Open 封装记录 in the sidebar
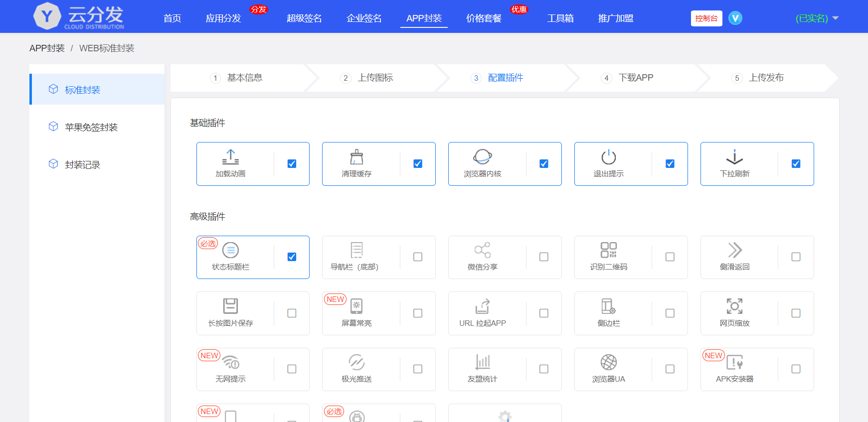The image size is (868, 422). (82, 165)
